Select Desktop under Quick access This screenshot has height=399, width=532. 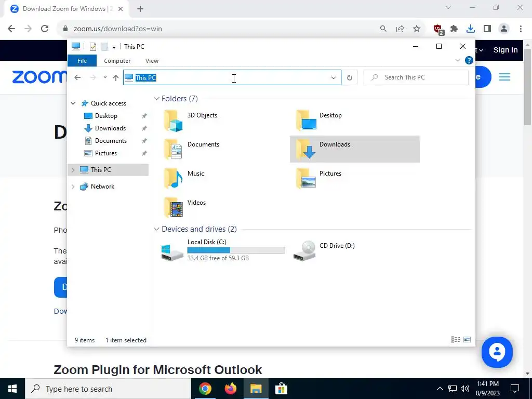(106, 116)
